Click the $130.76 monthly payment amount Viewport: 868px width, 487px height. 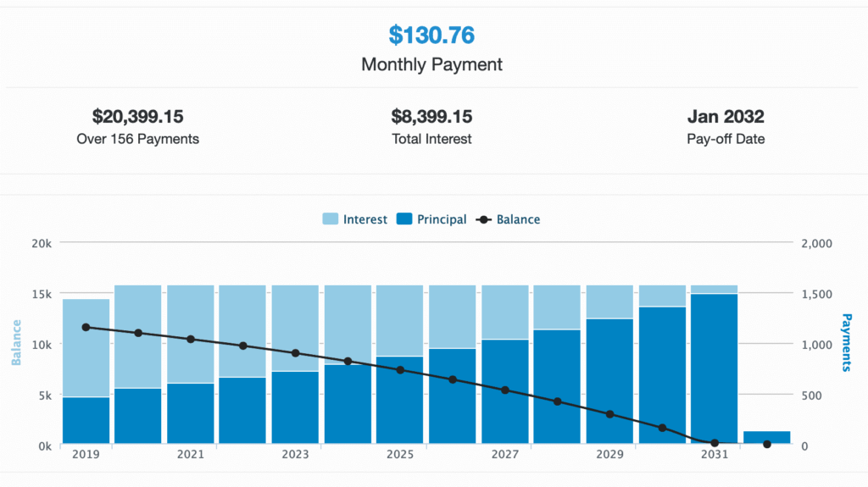coord(431,35)
